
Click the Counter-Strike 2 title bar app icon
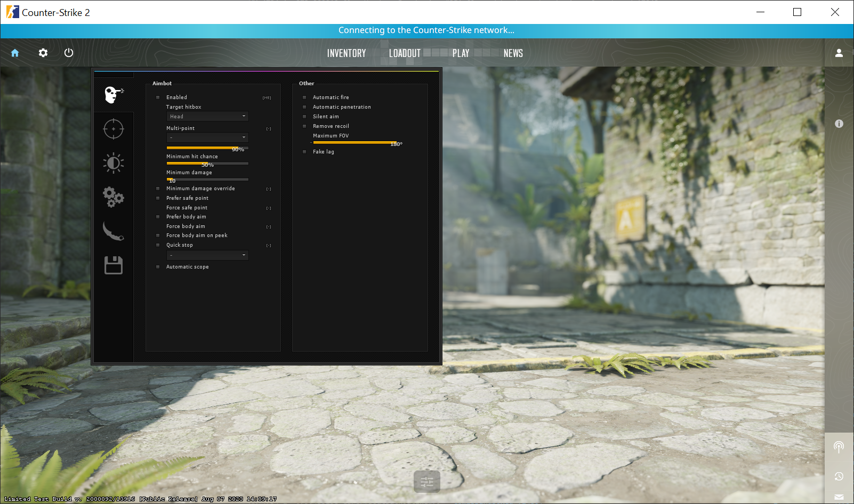[12, 12]
